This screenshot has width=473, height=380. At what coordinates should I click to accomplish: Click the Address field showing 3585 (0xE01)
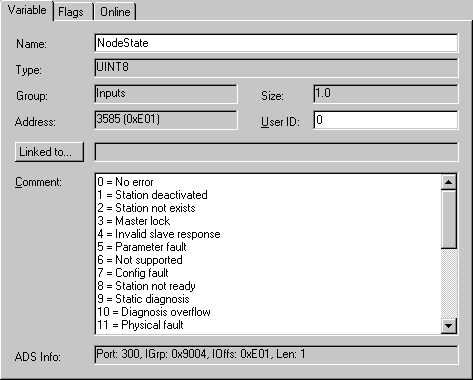click(x=166, y=120)
